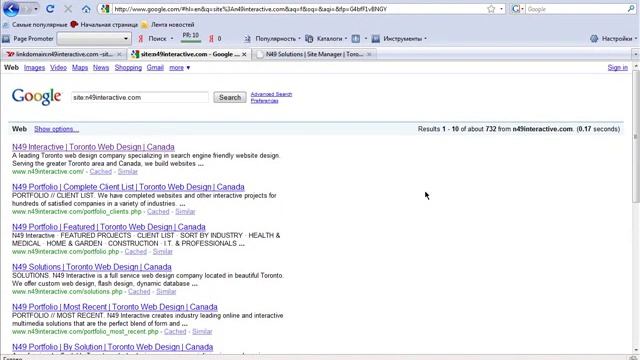Open Google Maps link
The height and width of the screenshot is (360, 640).
pyautogui.click(x=80, y=68)
